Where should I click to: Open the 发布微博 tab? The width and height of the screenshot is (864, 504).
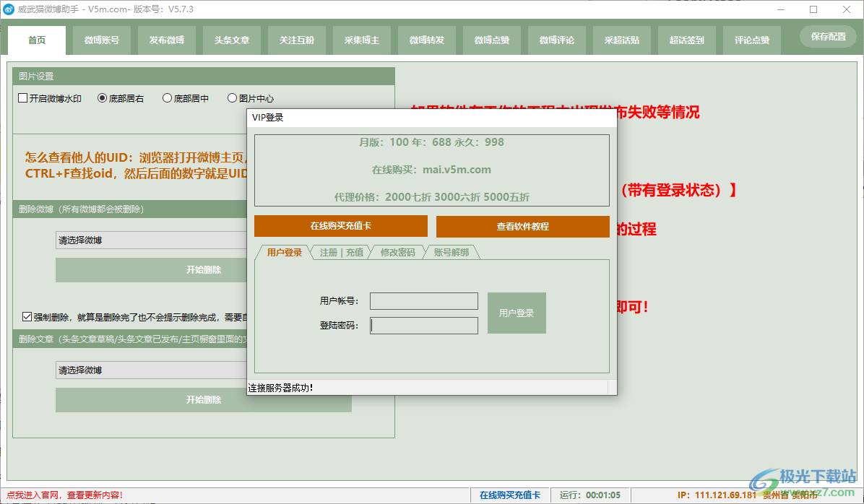[x=167, y=40]
